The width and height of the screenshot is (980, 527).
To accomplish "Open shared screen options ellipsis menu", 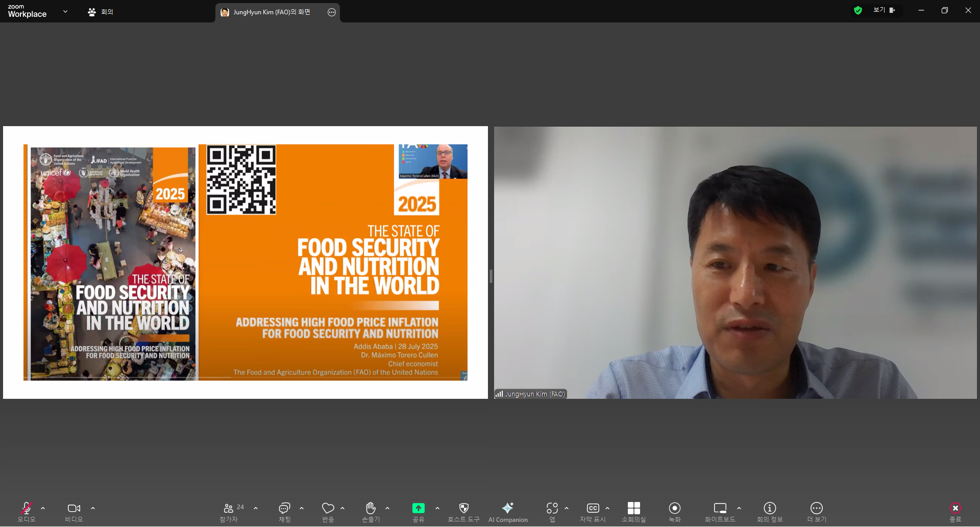I will point(332,12).
